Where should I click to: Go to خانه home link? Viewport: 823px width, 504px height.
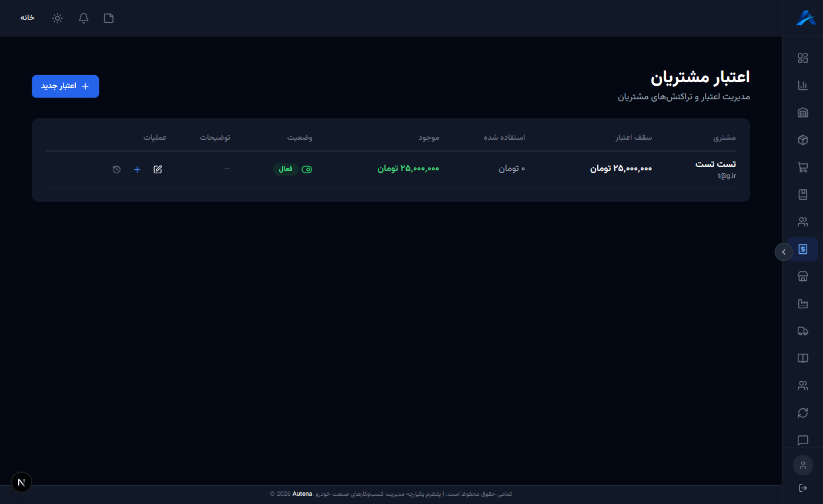click(x=28, y=18)
